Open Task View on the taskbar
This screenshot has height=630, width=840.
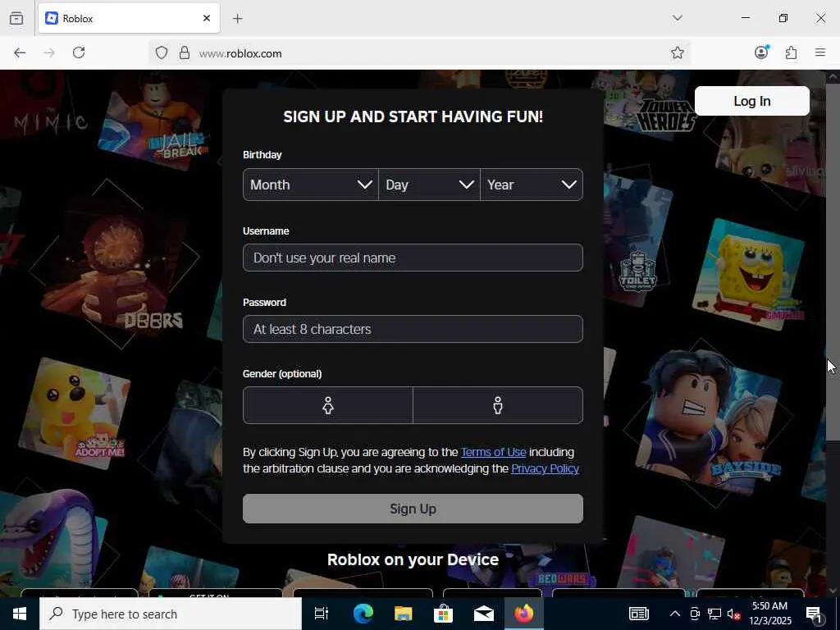click(x=322, y=614)
